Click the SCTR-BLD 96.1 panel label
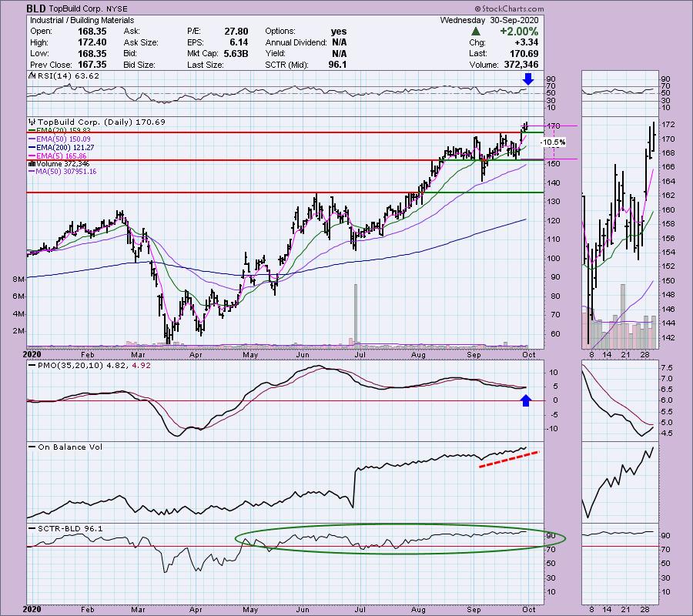Viewport: 693px width, 616px height. click(70, 528)
